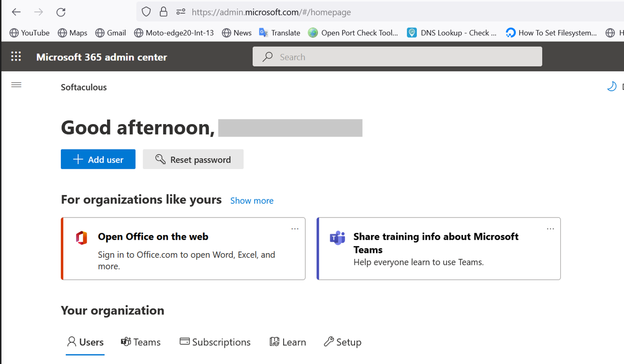624x364 pixels.
Task: Reload the page with refresh icon
Action: point(61,12)
